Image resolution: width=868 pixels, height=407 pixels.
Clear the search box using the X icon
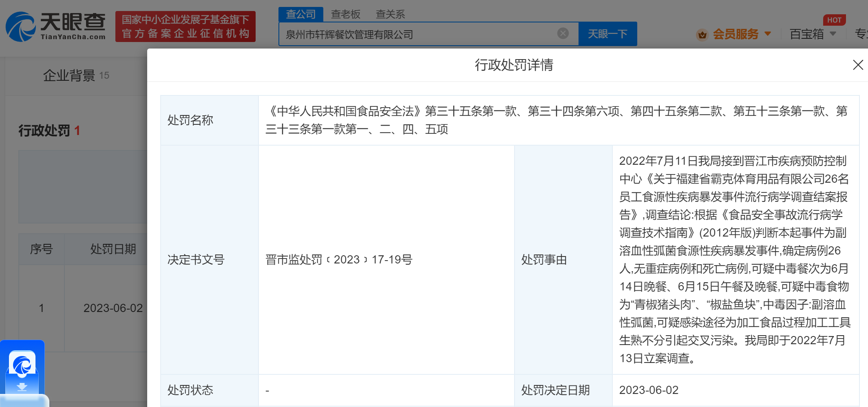[563, 33]
